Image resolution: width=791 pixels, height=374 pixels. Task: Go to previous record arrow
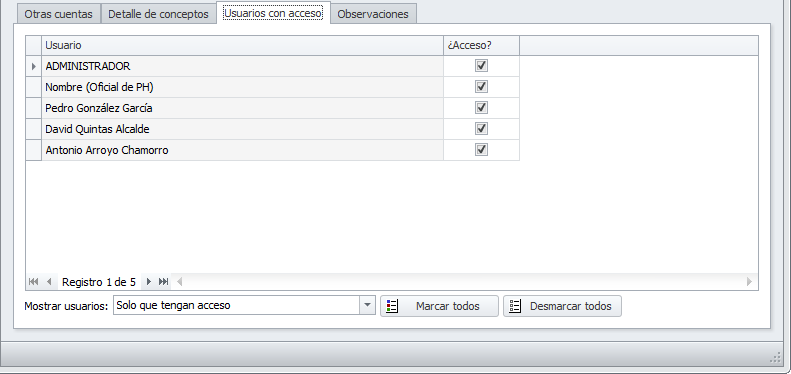pos(49,282)
